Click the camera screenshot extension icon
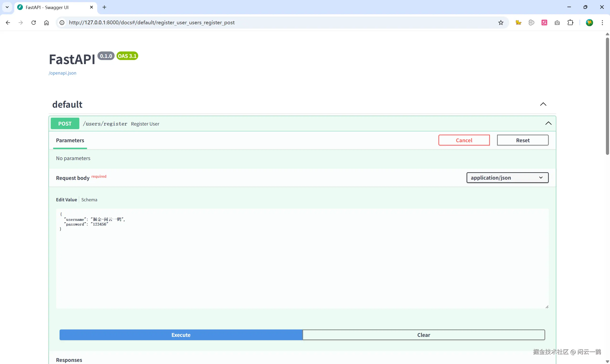610x364 pixels. tap(557, 23)
